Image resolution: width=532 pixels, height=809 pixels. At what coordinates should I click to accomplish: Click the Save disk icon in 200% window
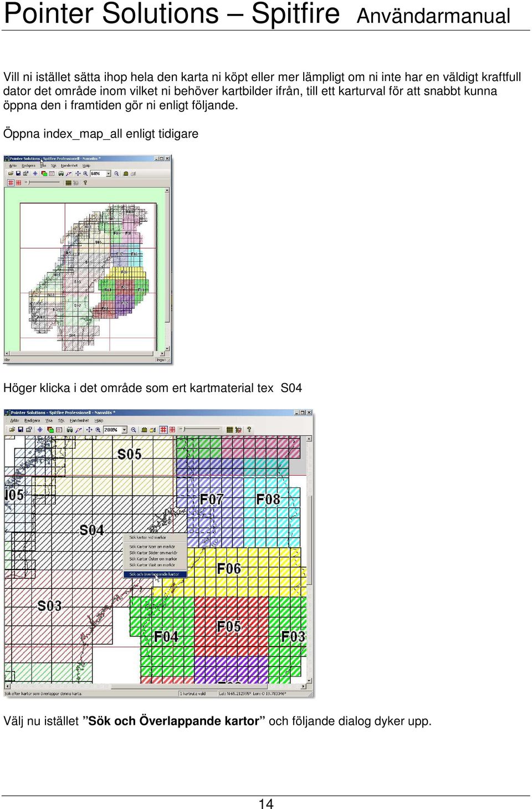pyautogui.click(x=21, y=430)
